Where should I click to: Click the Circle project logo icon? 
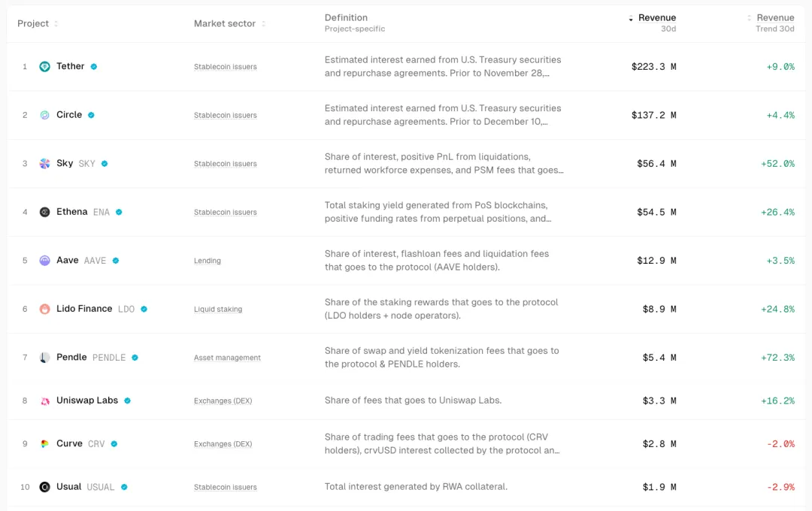coord(45,115)
